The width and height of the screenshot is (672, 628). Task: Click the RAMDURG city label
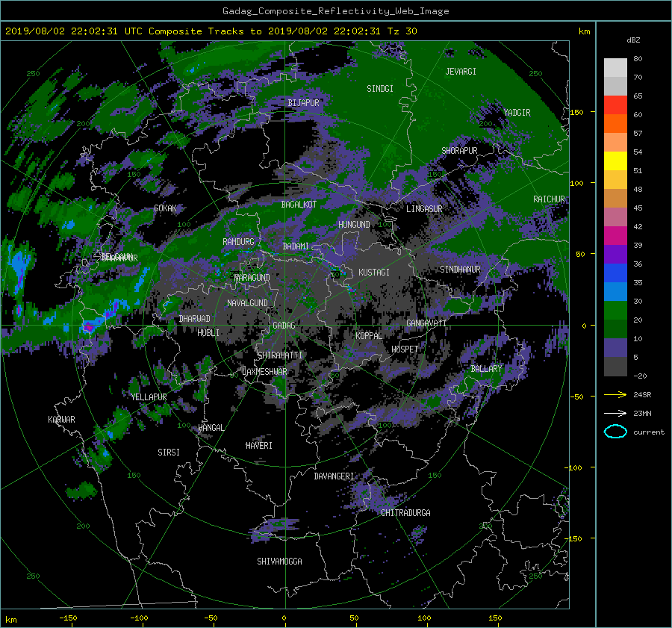tap(238, 242)
